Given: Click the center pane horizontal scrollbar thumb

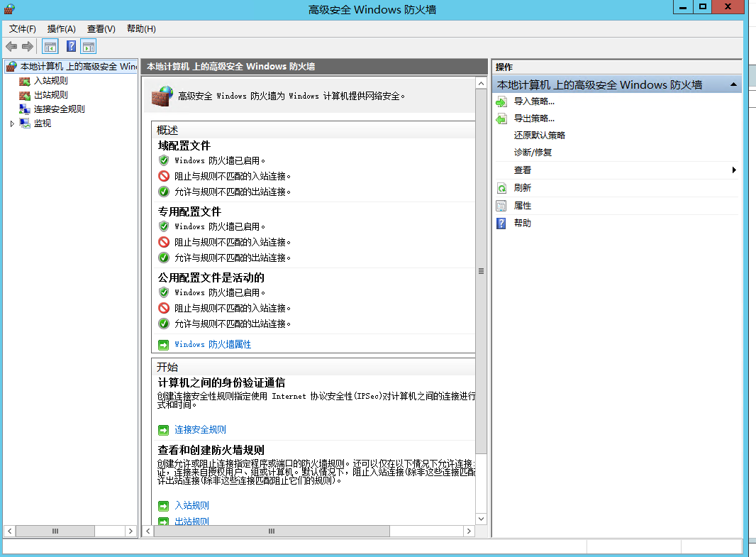Looking at the screenshot, I should (x=272, y=531).
